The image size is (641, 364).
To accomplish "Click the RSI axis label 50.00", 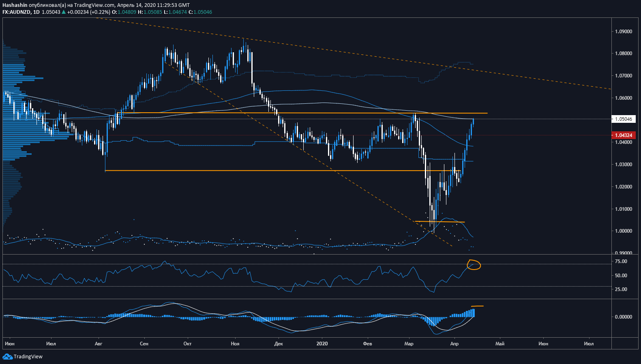I will pyautogui.click(x=621, y=276).
